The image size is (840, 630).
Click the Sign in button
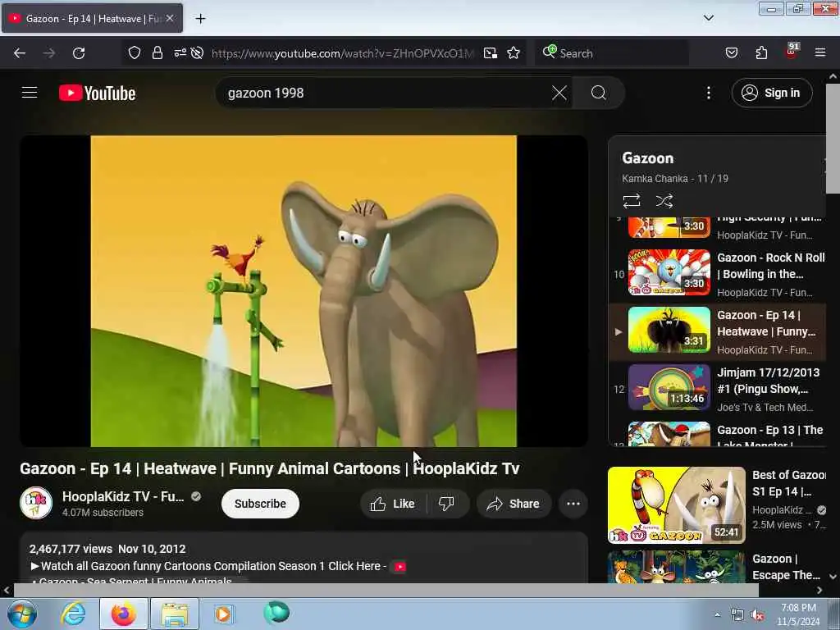(x=771, y=93)
